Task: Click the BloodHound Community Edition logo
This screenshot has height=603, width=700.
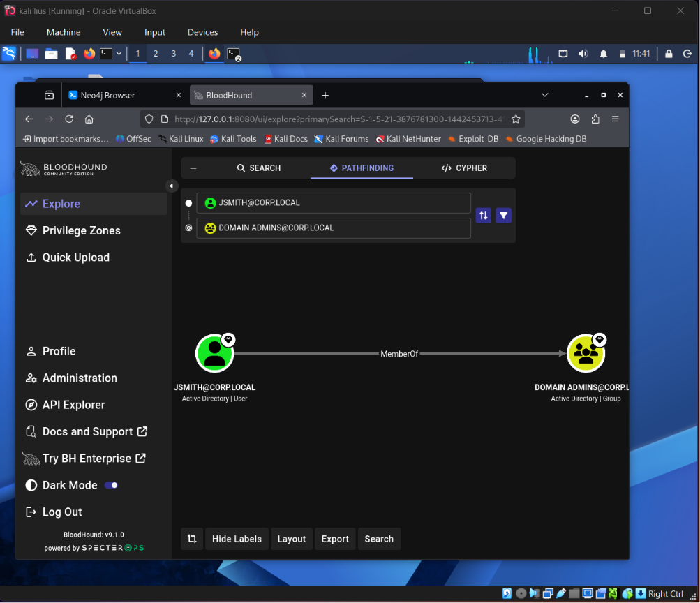Action: click(x=64, y=169)
